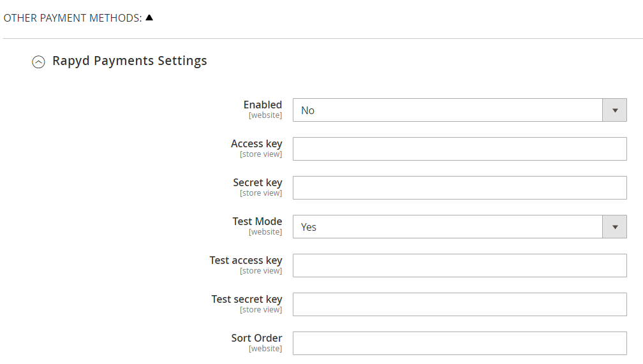The height and width of the screenshot is (364, 643).
Task: Click the Test access key label
Action: pos(246,260)
